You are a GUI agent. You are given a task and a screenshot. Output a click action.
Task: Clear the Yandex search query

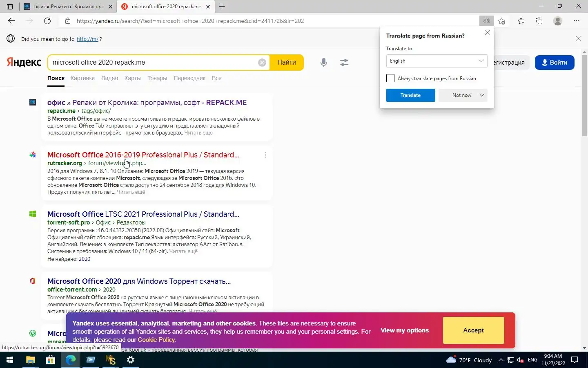[x=262, y=63]
